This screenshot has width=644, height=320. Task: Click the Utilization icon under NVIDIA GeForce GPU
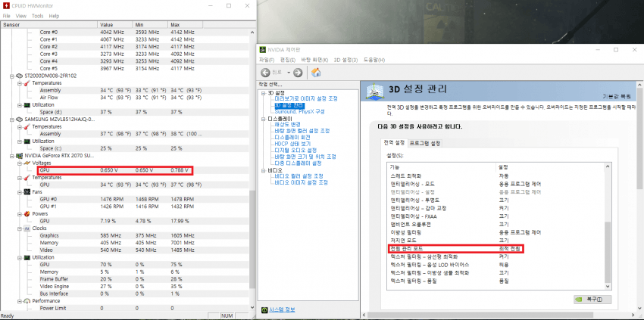(27, 257)
